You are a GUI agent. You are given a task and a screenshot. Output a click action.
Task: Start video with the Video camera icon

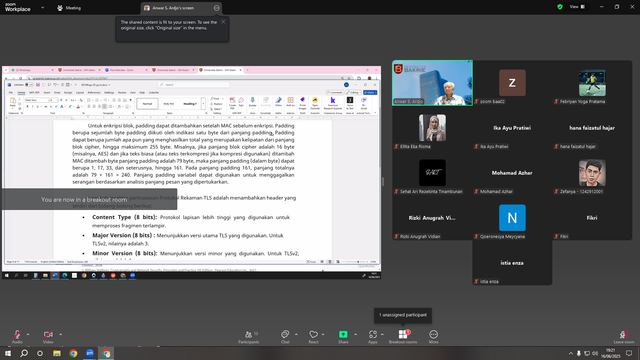pos(48,334)
